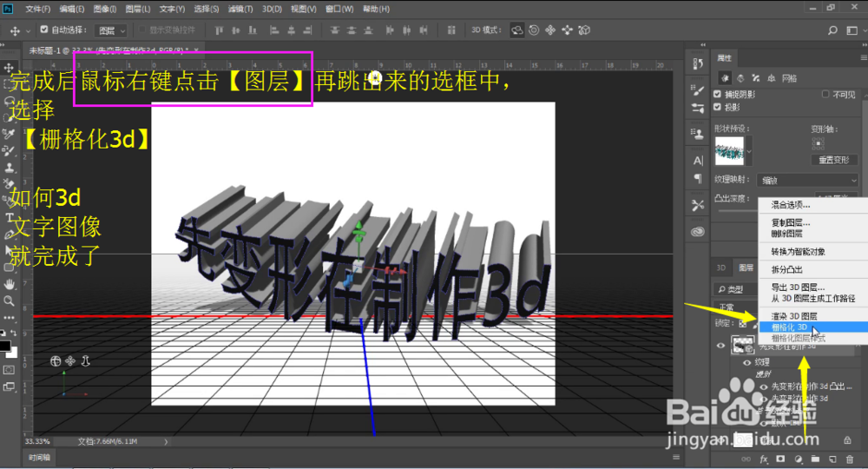This screenshot has height=469, width=868.
Task: Toggle the 投影 checkbox
Action: (x=718, y=107)
